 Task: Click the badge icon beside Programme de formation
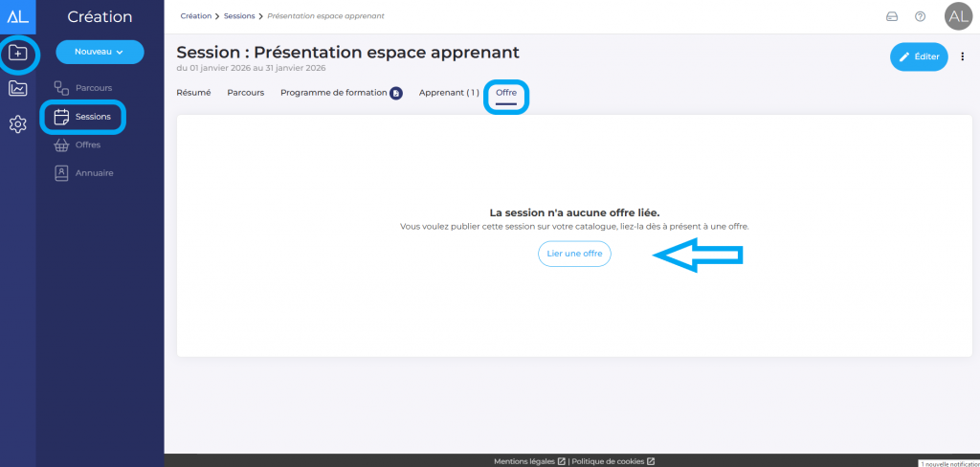click(x=396, y=93)
